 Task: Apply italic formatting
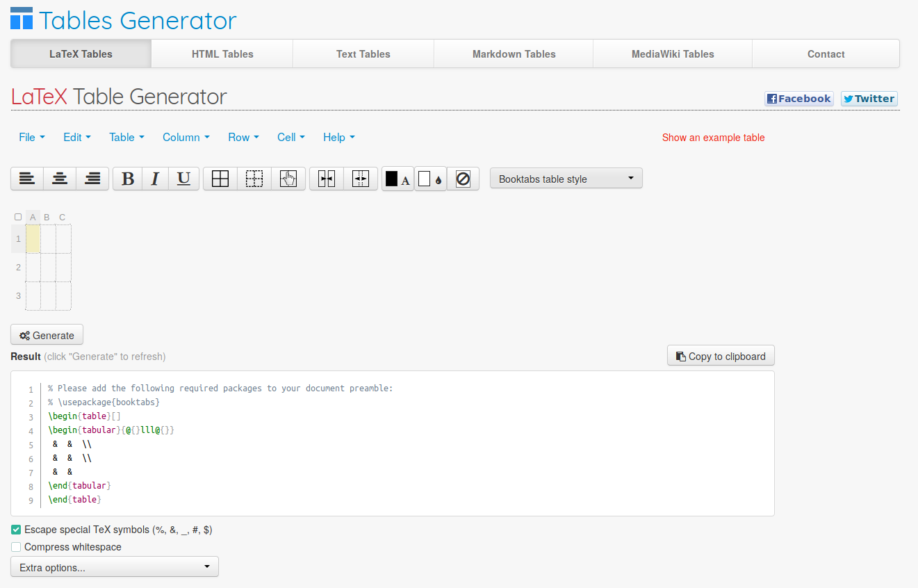156,179
